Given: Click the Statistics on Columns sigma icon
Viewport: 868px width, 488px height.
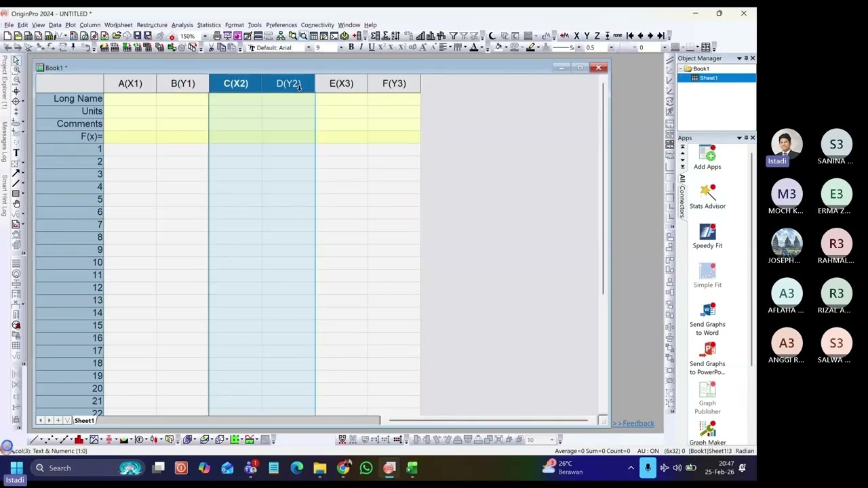Looking at the screenshot, I should pyautogui.click(x=374, y=35).
